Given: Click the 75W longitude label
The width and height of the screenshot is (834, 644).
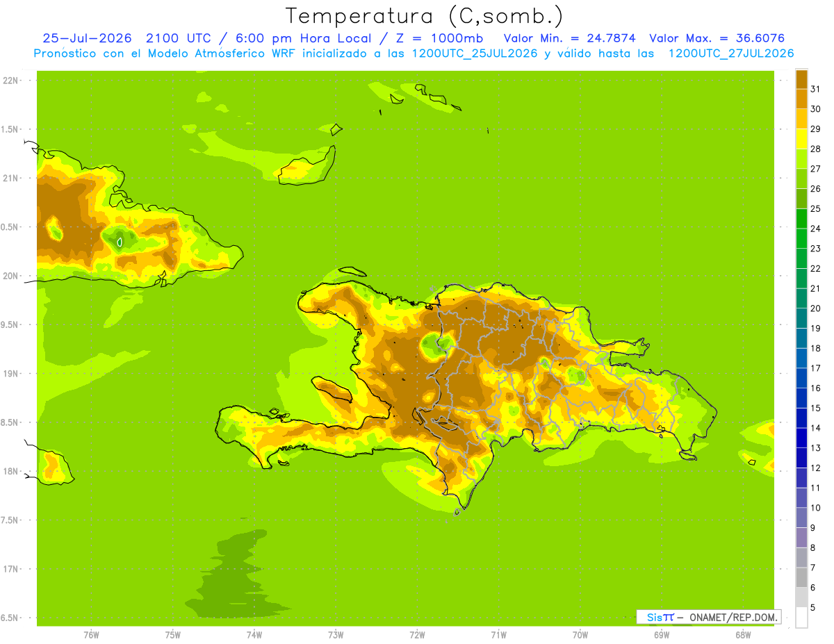Looking at the screenshot, I should (x=172, y=634).
